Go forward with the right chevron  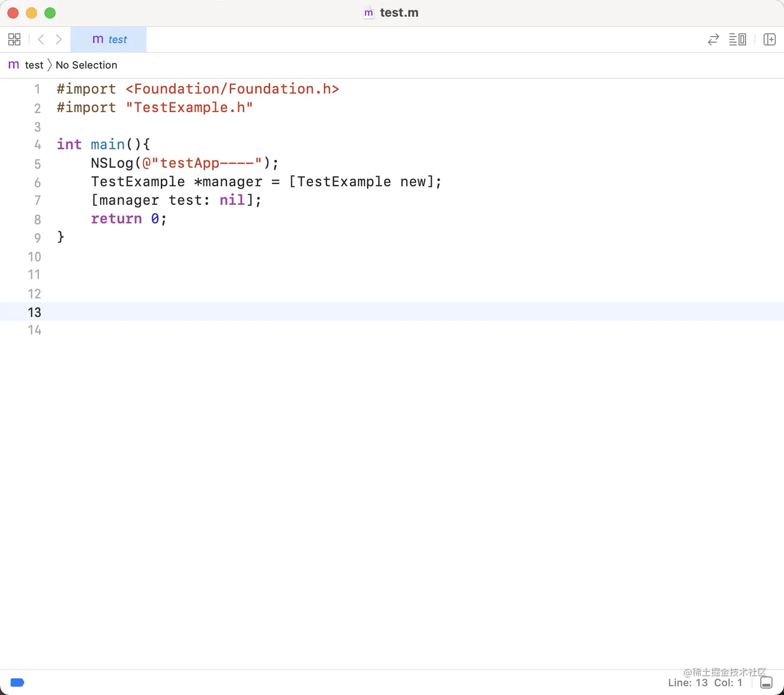(59, 39)
